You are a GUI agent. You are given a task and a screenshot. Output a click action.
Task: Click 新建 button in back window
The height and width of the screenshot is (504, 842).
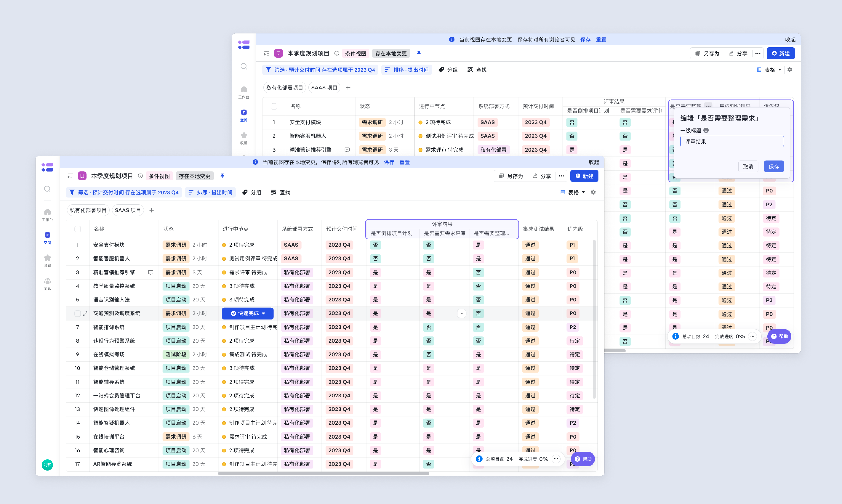coord(781,53)
